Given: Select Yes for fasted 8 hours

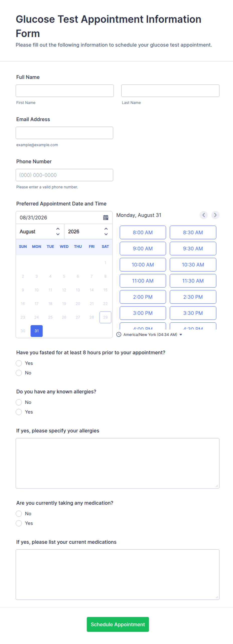Looking at the screenshot, I should 19,363.
